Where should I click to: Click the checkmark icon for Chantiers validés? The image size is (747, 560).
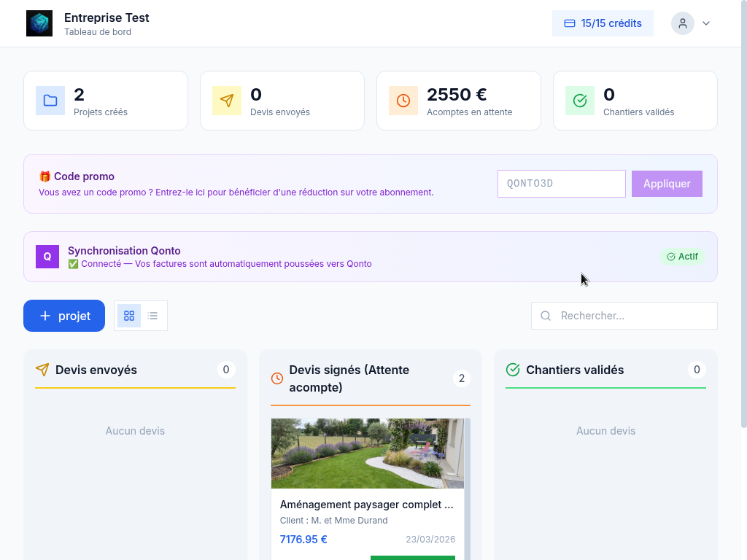[580, 101]
